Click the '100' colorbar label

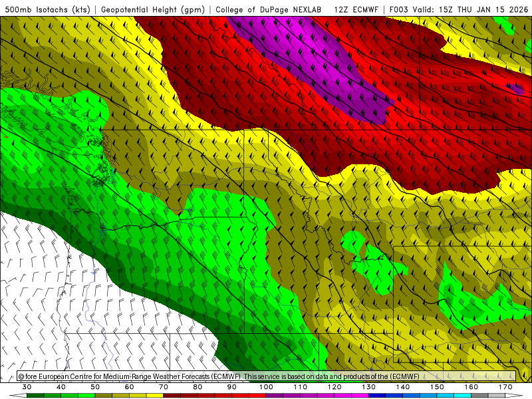(266, 387)
